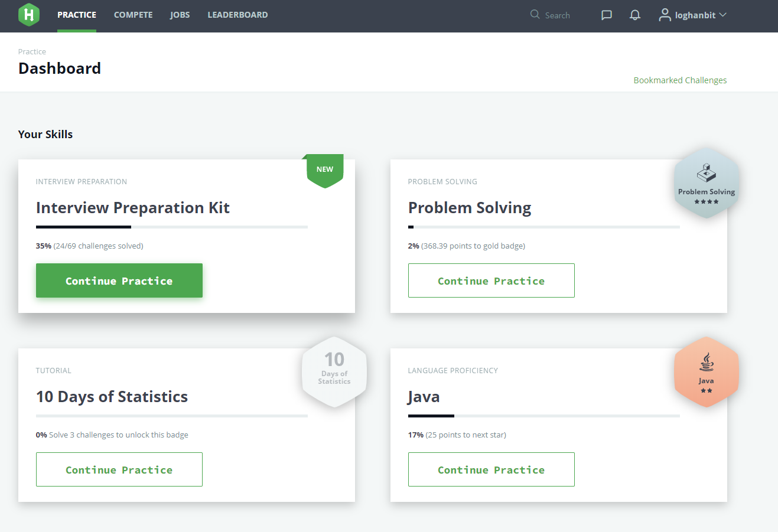Click the HackerRank logo icon

click(x=29, y=15)
